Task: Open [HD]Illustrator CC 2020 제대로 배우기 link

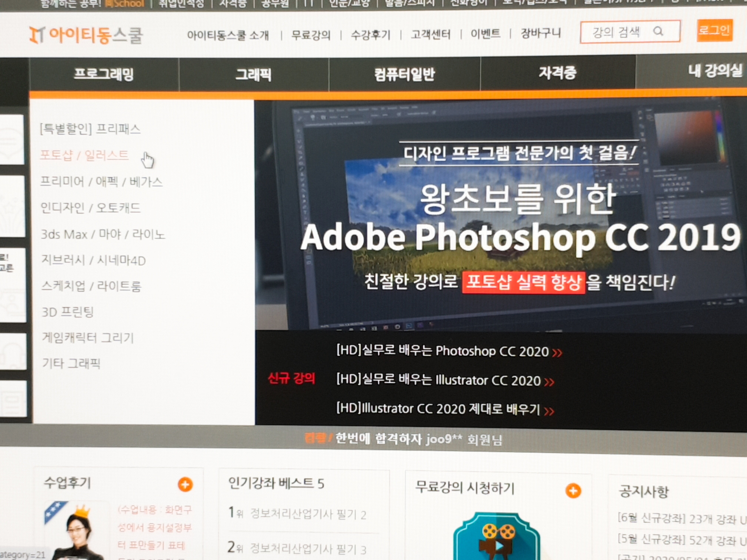Action: pyautogui.click(x=438, y=409)
